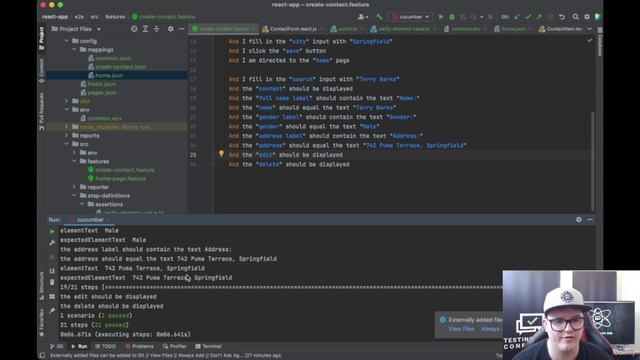This screenshot has width=640, height=360.
Task: Click the Select Opened File target icon
Action: 134,29
